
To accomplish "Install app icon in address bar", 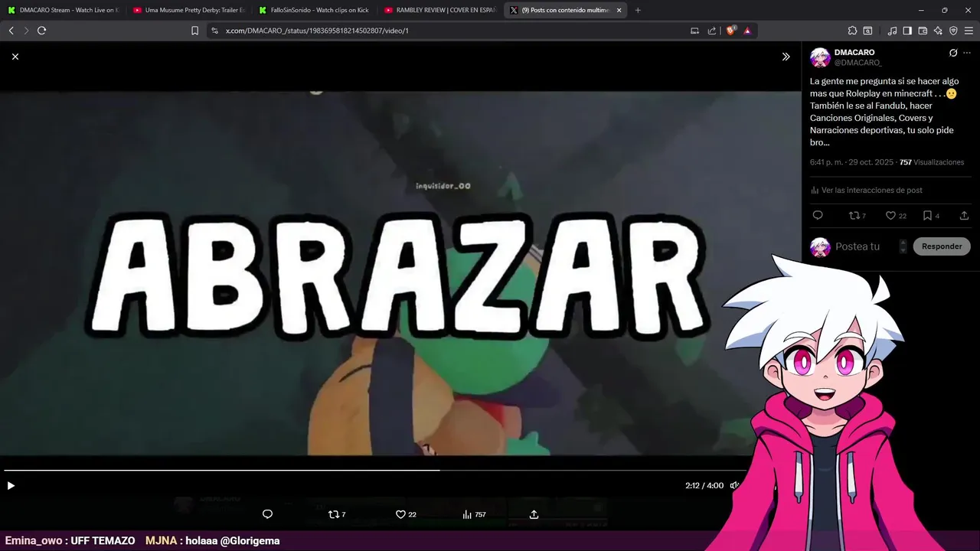I will 694,31.
